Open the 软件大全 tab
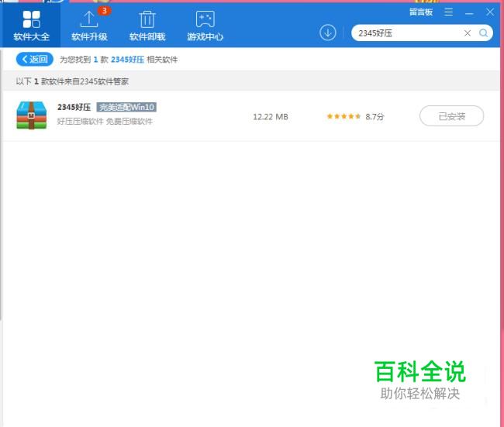The width and height of the screenshot is (504, 427). pyautogui.click(x=31, y=26)
